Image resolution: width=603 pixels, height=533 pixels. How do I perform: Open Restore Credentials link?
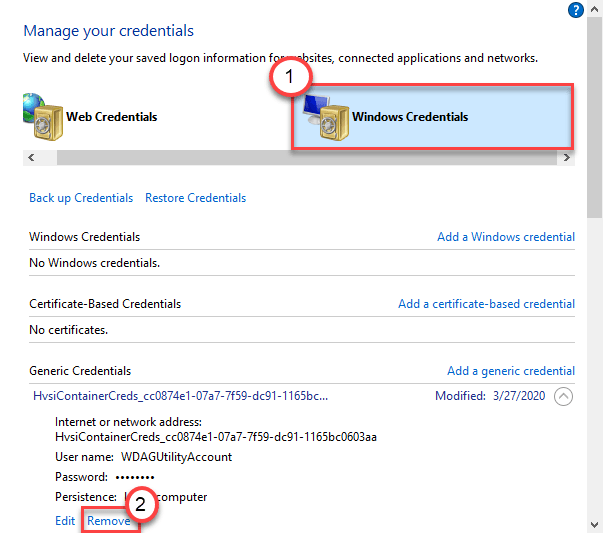[195, 198]
